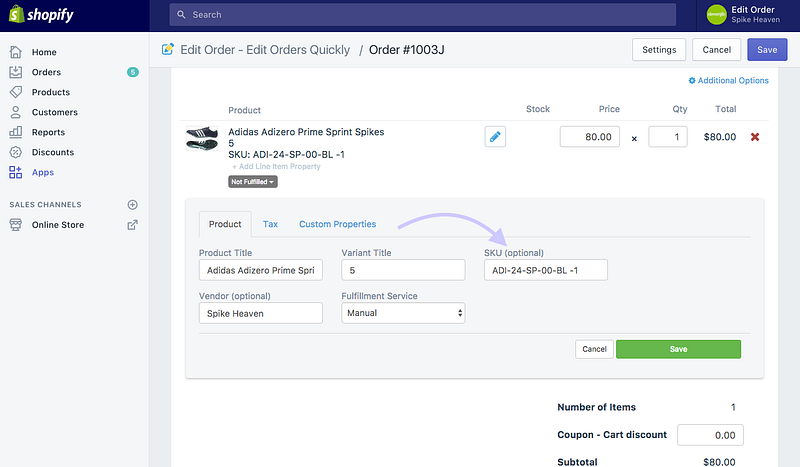Click the Orders count badge

click(x=133, y=72)
